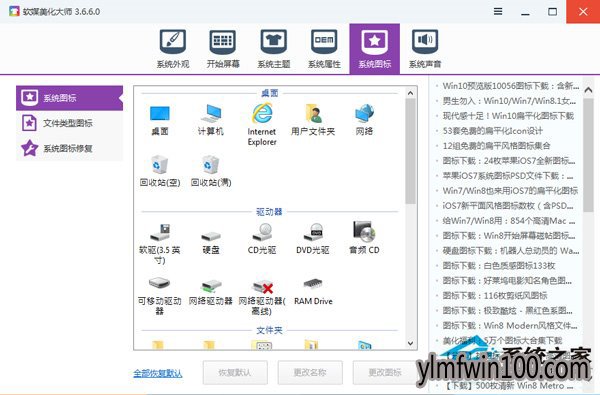This screenshot has width=600, height=395.
Task: Open article 【下载】500枚清新 Win8 Metro
Action: [x=509, y=385]
